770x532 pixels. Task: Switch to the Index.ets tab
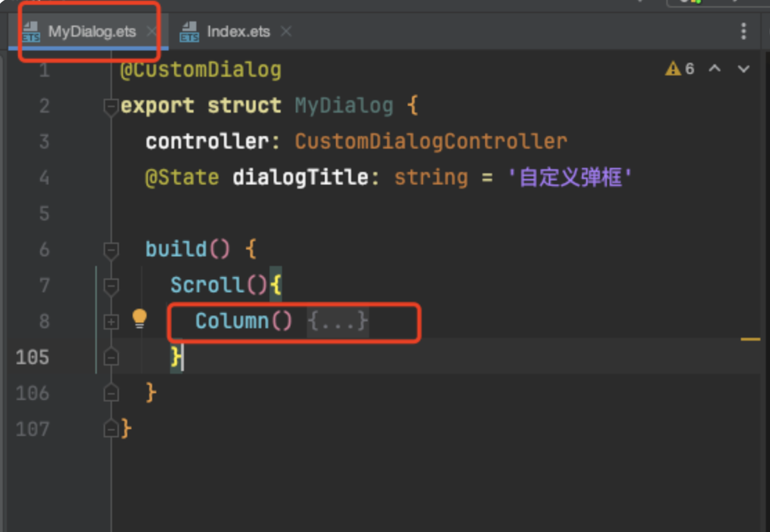238,32
